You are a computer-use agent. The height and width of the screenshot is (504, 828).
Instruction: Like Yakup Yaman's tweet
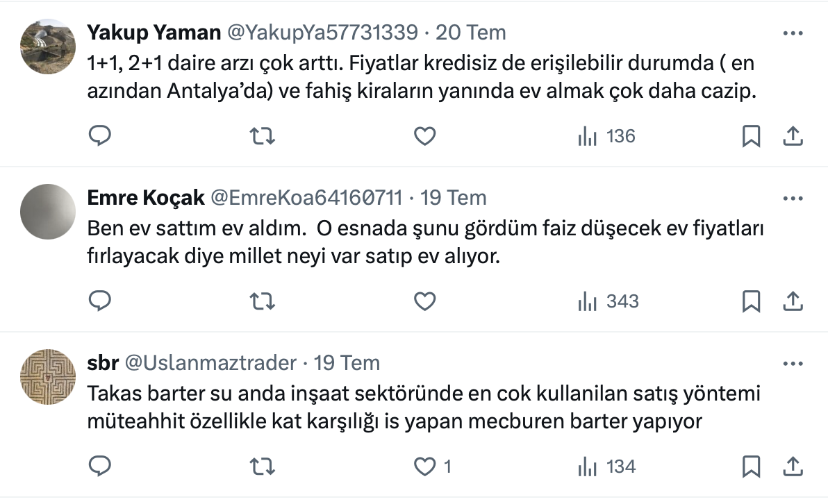tap(424, 137)
